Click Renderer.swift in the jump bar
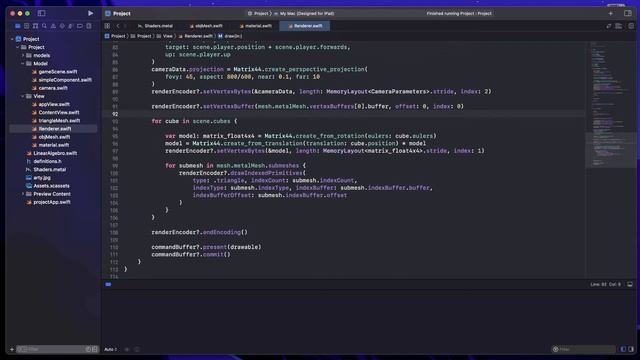The image size is (640, 360). pyautogui.click(x=196, y=36)
